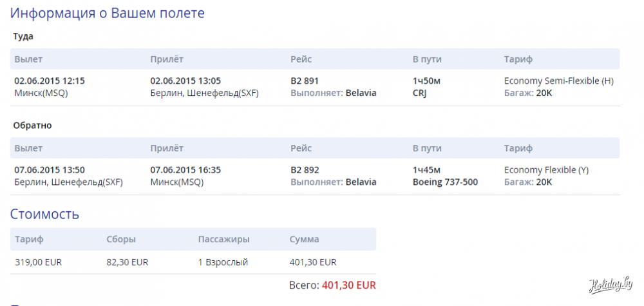Click the 'Информация о Вашем полете' heading
Viewport: 644px width, 306px height.
click(x=108, y=13)
